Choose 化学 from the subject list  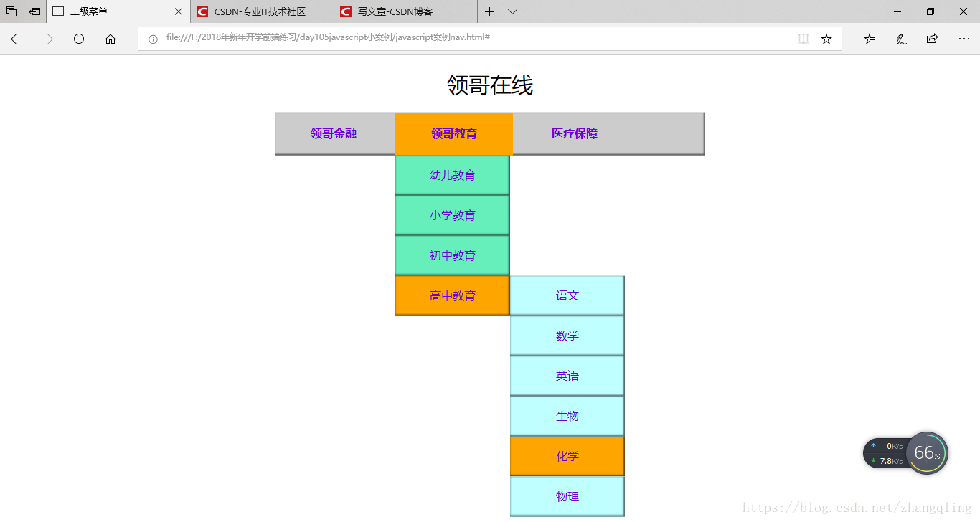pyautogui.click(x=567, y=456)
